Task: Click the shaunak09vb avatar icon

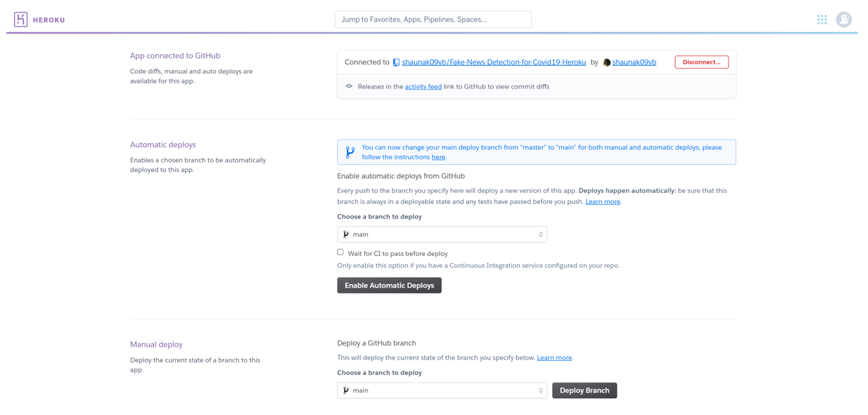Action: point(607,62)
